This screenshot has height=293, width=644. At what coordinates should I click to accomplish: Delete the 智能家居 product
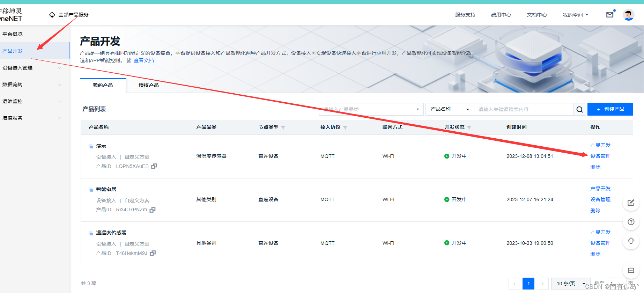[x=595, y=211]
